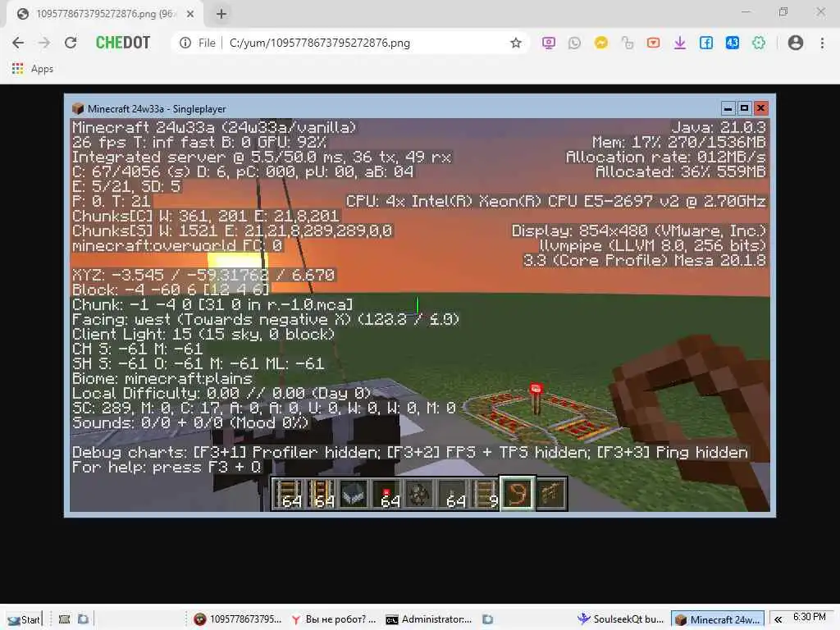Open the Facebook extension icon
The width and height of the screenshot is (840, 630).
(706, 43)
